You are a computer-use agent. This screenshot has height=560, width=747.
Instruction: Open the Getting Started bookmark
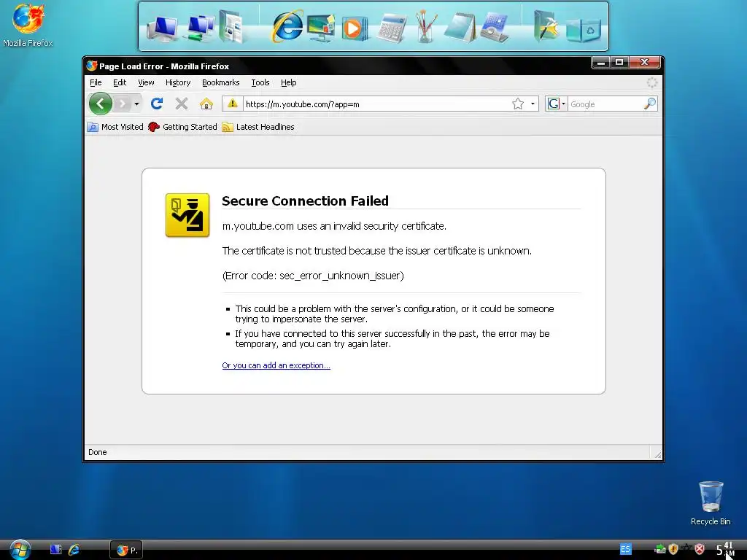(x=182, y=127)
